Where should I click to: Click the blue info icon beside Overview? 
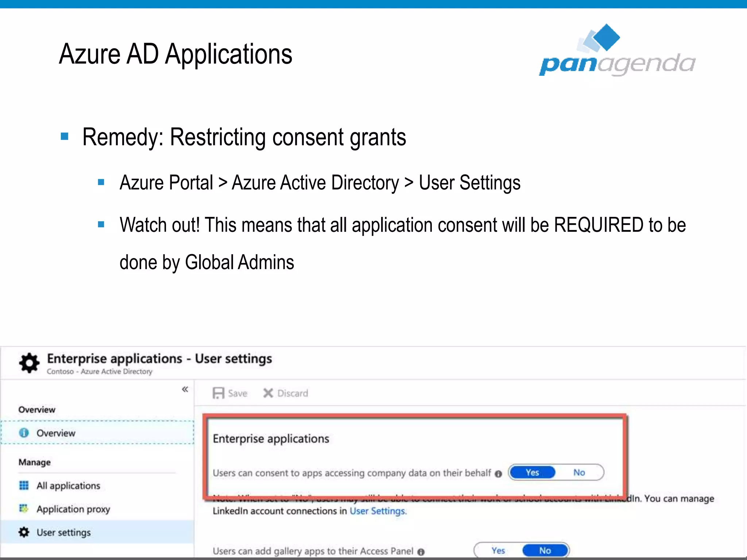pos(24,433)
